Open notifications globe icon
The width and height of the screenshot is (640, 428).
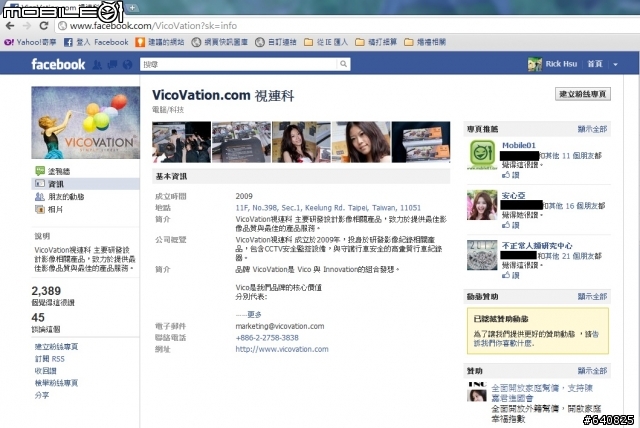coord(127,64)
